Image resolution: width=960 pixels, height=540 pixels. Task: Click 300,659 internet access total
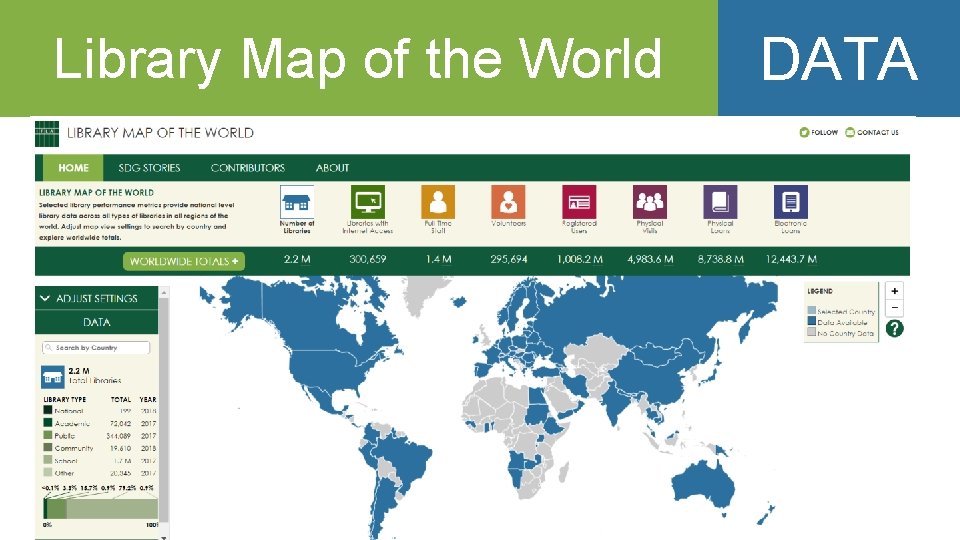[367, 260]
